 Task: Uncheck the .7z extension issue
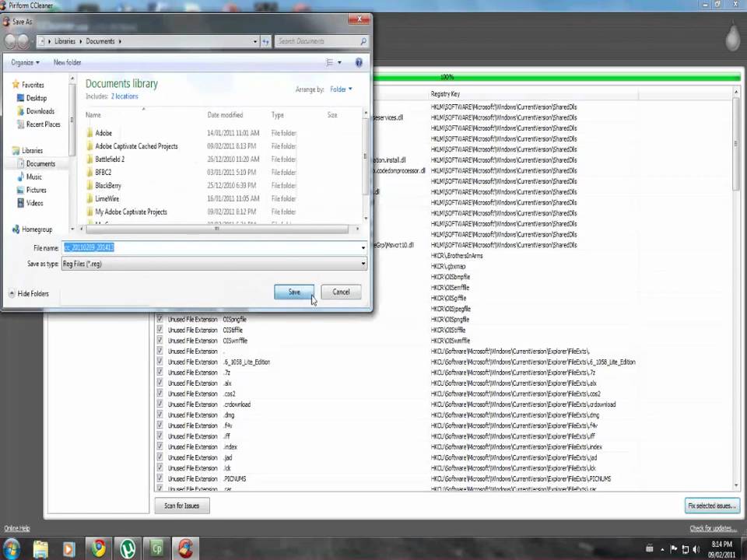pos(160,373)
